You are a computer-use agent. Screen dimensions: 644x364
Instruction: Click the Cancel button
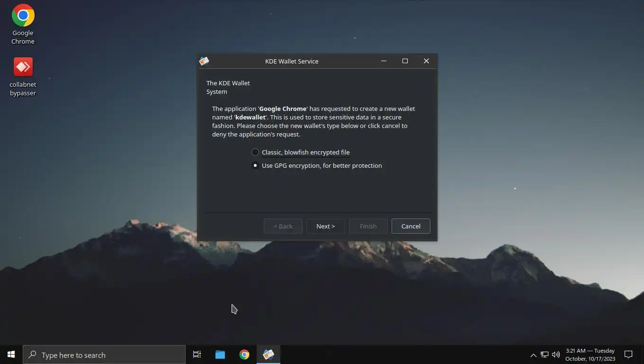click(411, 226)
